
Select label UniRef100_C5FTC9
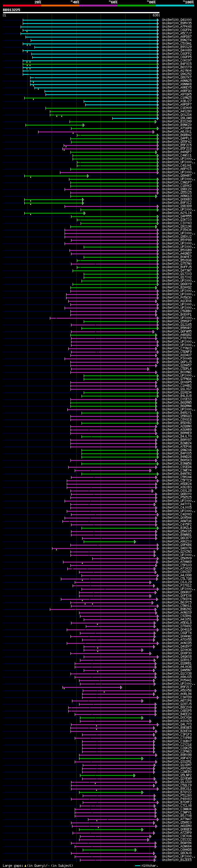pyautogui.click(x=177, y=481)
